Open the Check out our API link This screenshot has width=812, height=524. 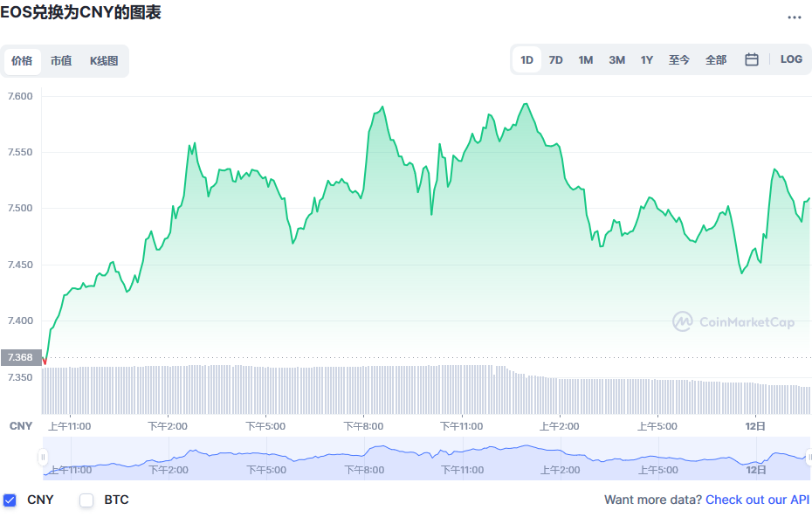click(x=757, y=500)
